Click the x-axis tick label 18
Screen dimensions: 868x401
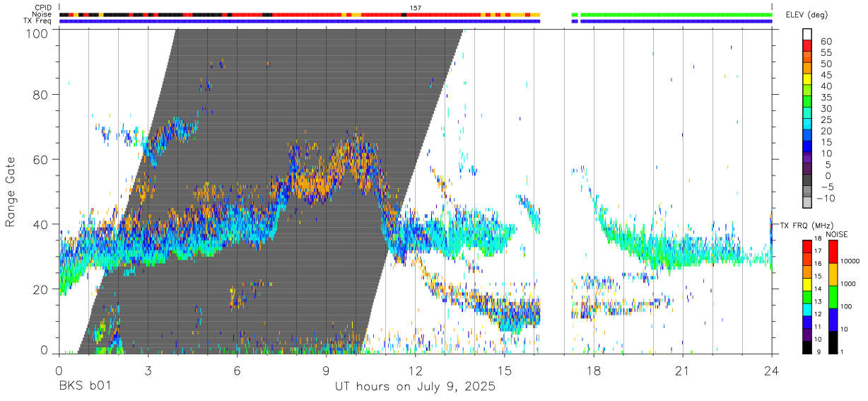click(x=594, y=371)
